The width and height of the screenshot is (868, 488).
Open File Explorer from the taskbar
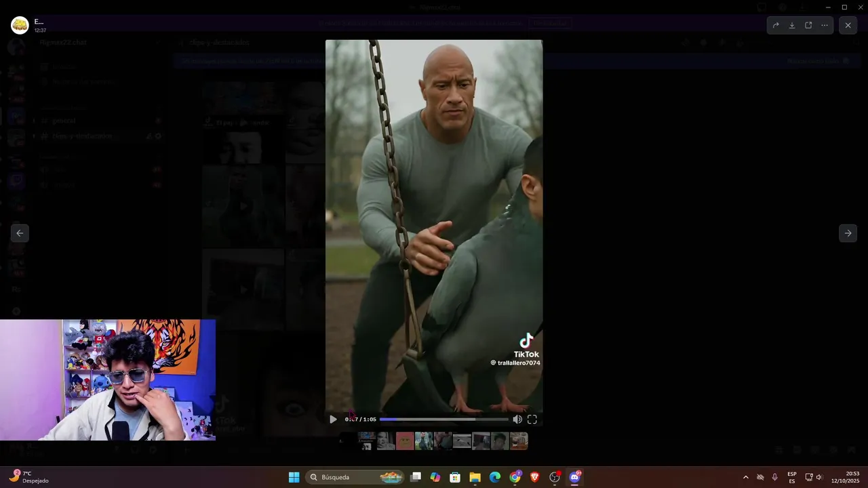475,477
